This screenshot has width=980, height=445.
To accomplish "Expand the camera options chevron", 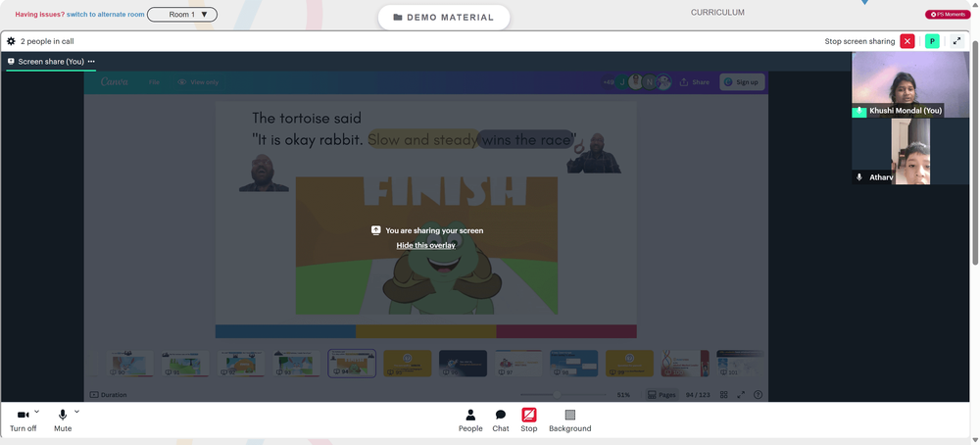I will click(x=37, y=412).
